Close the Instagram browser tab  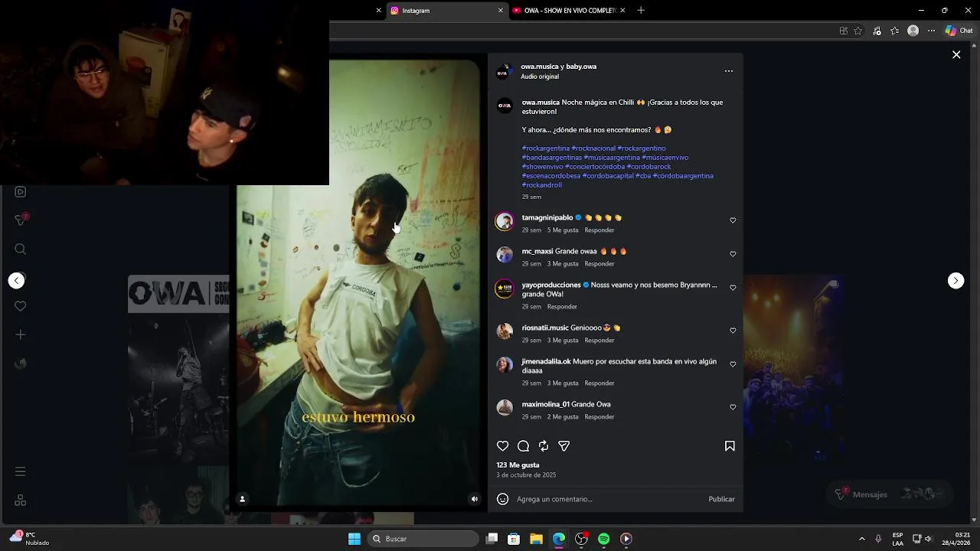(x=501, y=11)
